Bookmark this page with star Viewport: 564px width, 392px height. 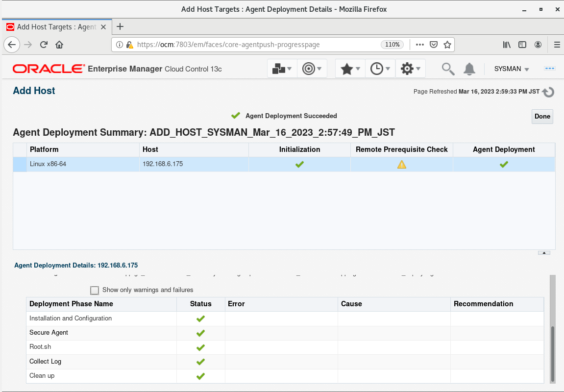pos(447,45)
